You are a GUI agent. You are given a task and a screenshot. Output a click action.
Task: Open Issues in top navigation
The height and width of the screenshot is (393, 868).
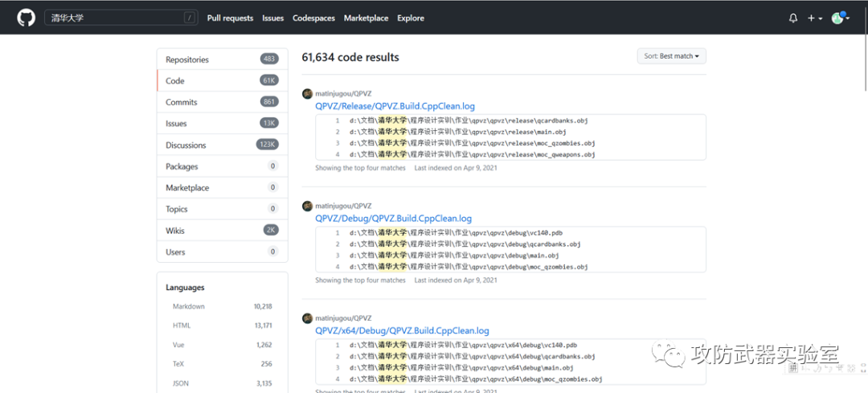273,18
